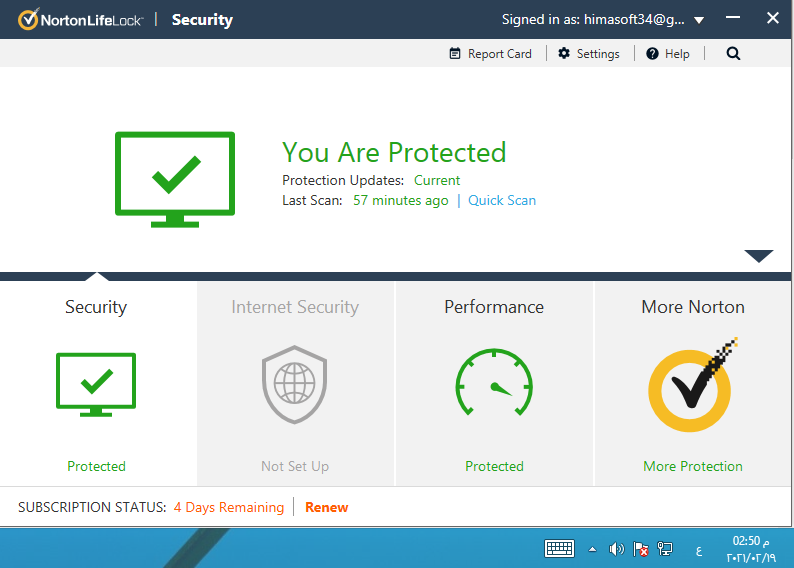The height and width of the screenshot is (568, 794).
Task: Expand details with the dark triangle arrow
Action: click(x=759, y=256)
